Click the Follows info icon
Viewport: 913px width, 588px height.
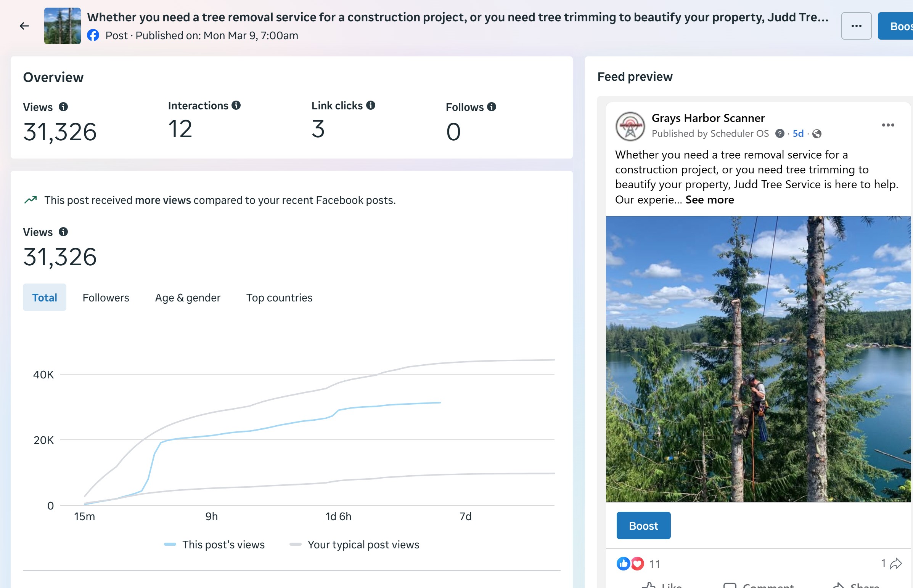pyautogui.click(x=492, y=107)
